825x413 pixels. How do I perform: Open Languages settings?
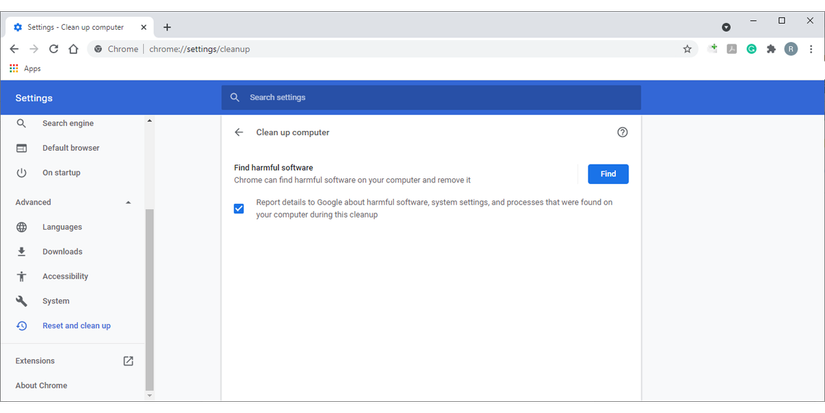(62, 227)
